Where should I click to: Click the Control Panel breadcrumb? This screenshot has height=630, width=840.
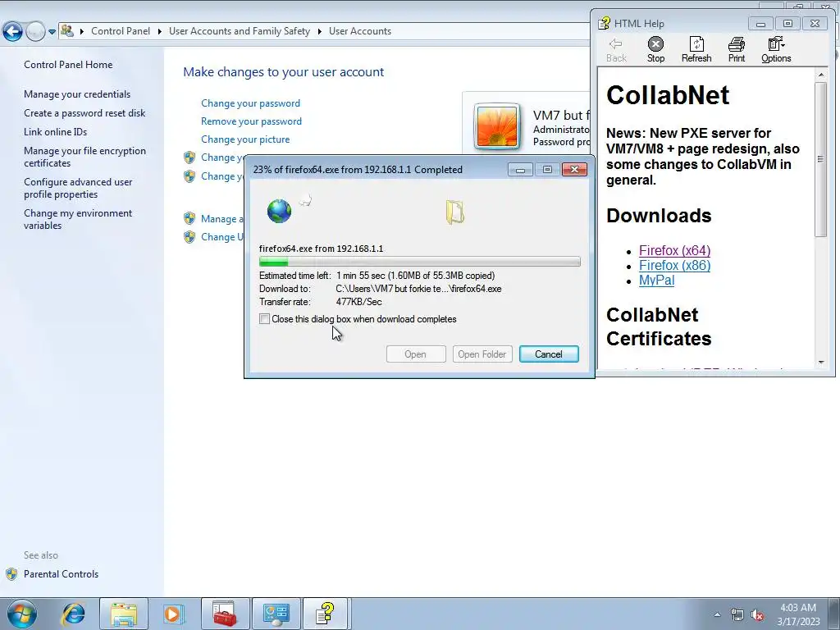pyautogui.click(x=121, y=31)
